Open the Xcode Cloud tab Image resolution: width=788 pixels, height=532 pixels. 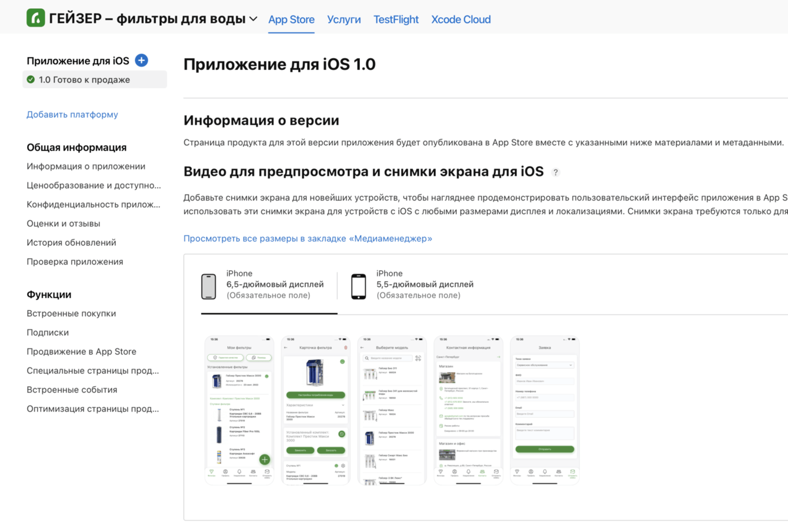(x=460, y=19)
